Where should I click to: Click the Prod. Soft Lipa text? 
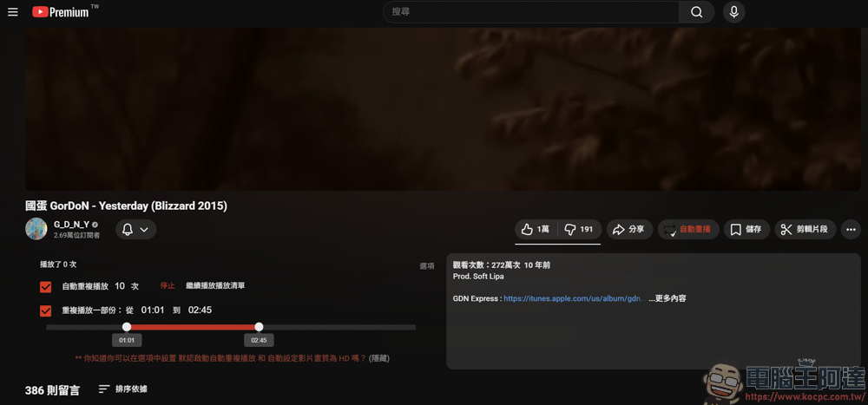click(478, 276)
